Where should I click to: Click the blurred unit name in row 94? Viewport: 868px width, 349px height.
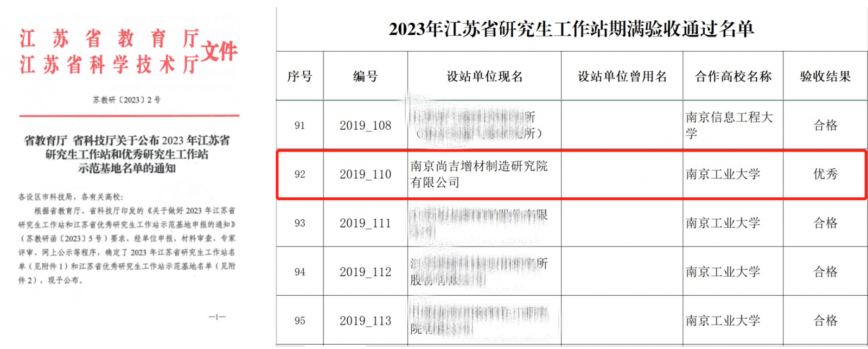click(x=479, y=272)
